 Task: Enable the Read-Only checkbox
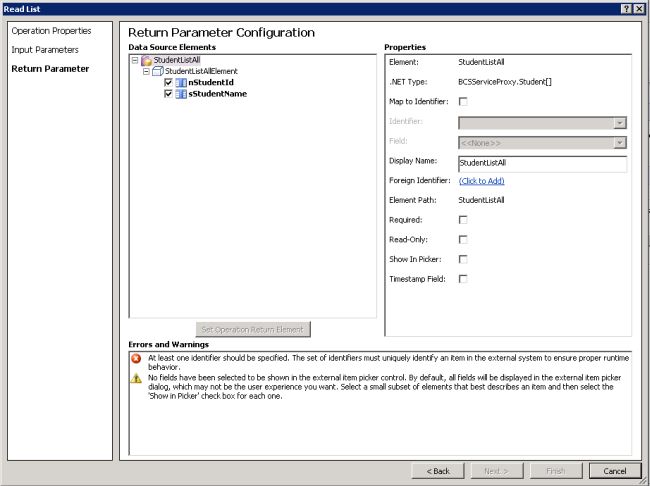[x=463, y=239]
